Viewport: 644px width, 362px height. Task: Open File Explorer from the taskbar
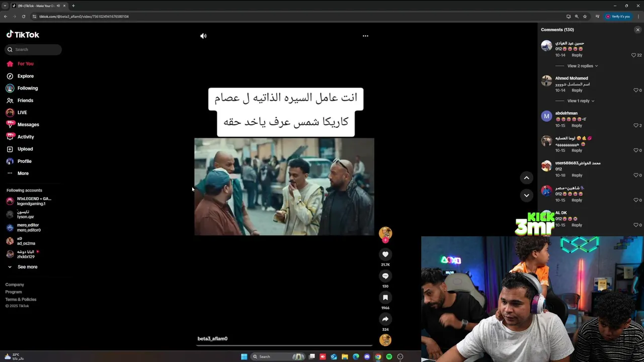(x=345, y=356)
